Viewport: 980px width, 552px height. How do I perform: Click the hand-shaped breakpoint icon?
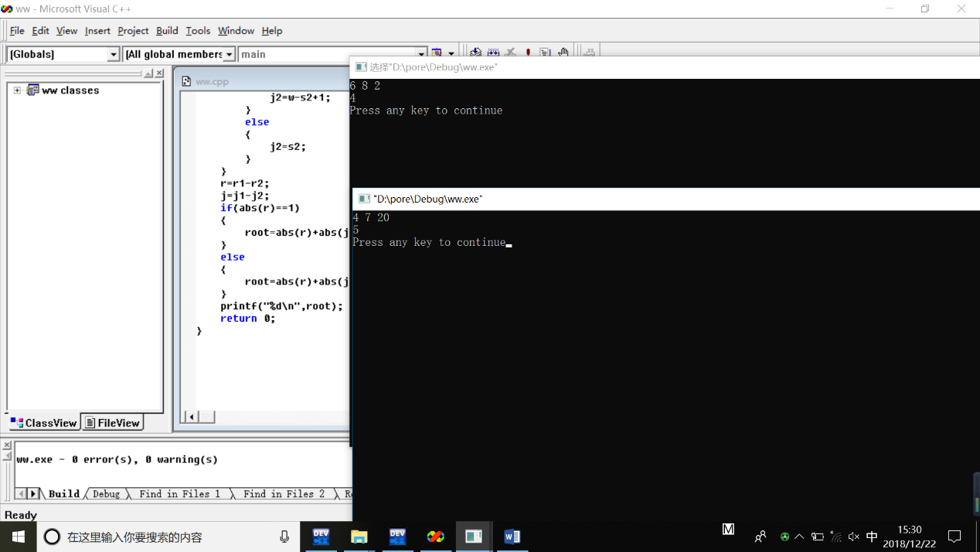(563, 53)
